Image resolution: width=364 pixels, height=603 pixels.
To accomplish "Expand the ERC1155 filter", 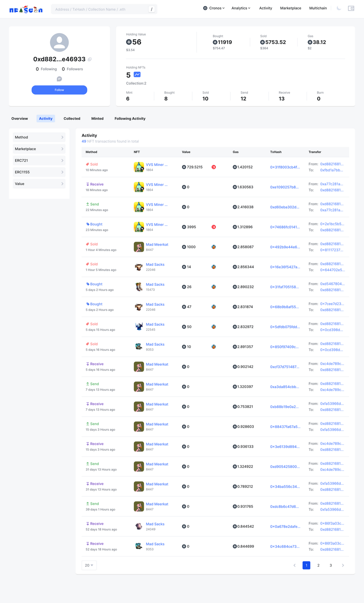I will pos(39,172).
